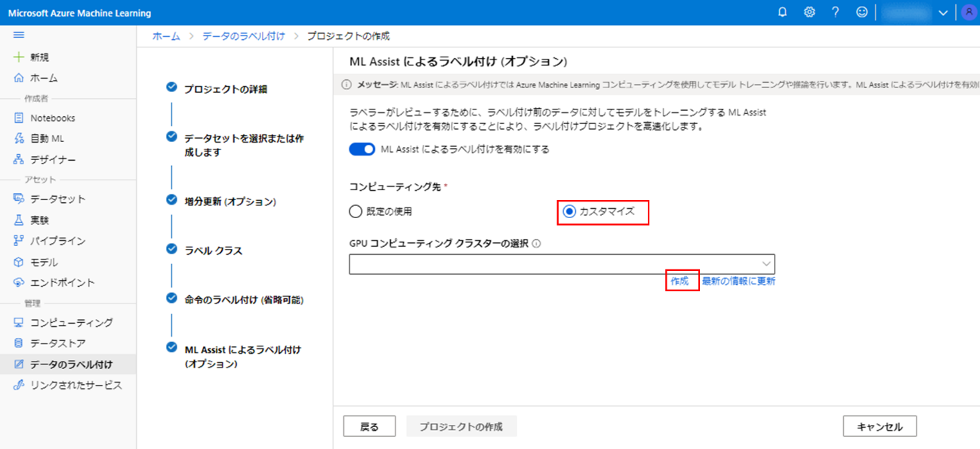Click キャンセル button
Image resolution: width=980 pixels, height=449 pixels.
[x=880, y=426]
